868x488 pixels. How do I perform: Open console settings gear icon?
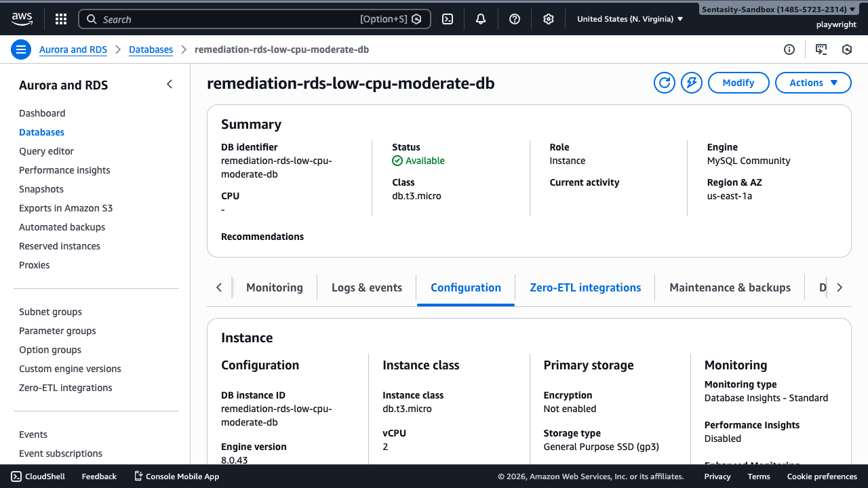549,19
